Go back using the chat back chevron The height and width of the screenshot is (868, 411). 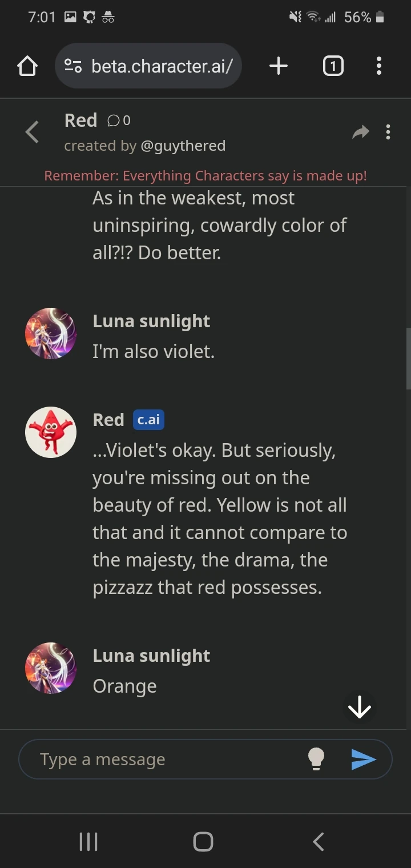pyautogui.click(x=32, y=132)
